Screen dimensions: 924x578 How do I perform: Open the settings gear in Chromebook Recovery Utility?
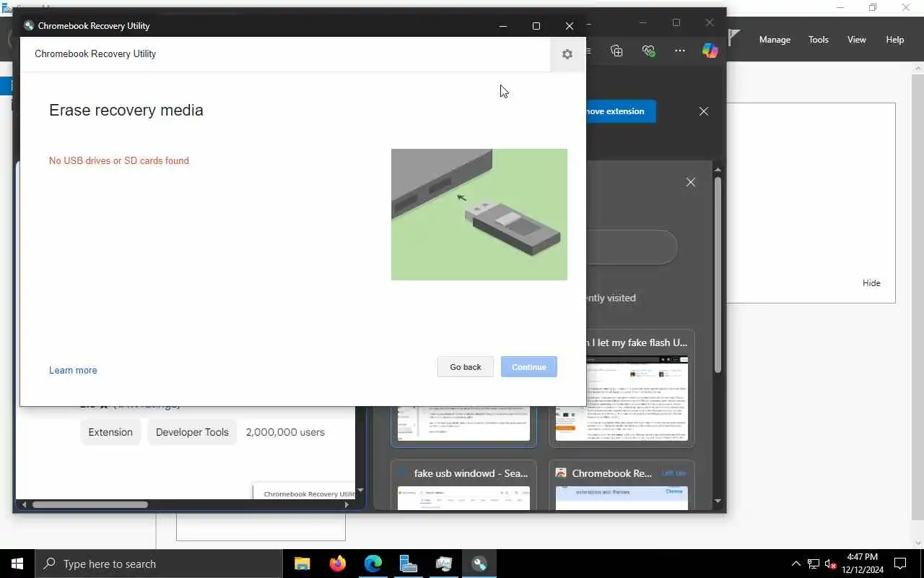click(x=567, y=54)
